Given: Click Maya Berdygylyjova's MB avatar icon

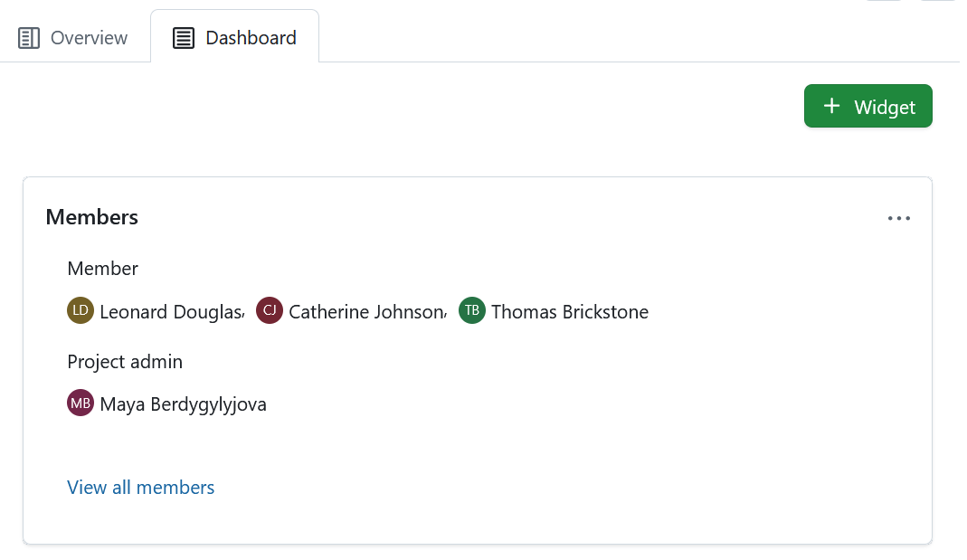Looking at the screenshot, I should point(81,403).
